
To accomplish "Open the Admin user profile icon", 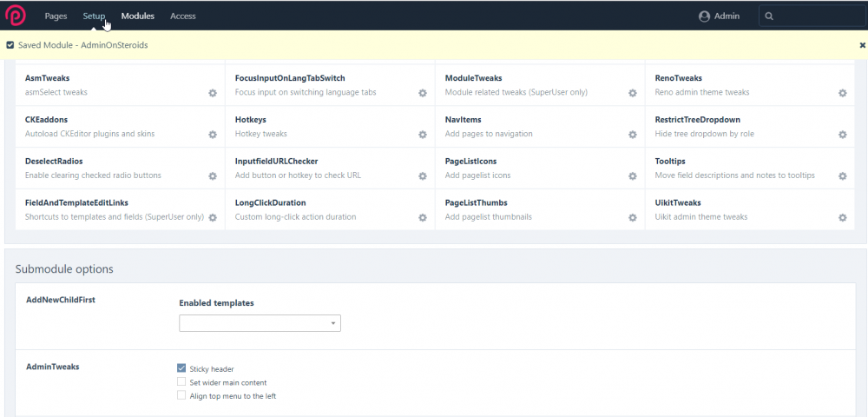I will 705,16.
